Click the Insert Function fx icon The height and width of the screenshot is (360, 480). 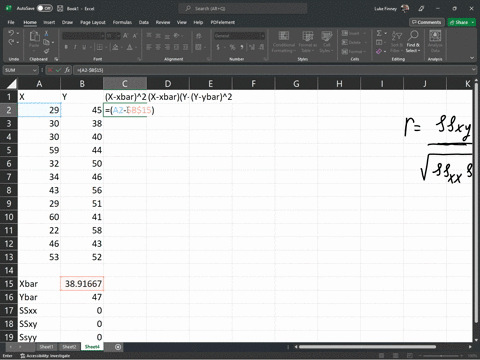coord(67,70)
